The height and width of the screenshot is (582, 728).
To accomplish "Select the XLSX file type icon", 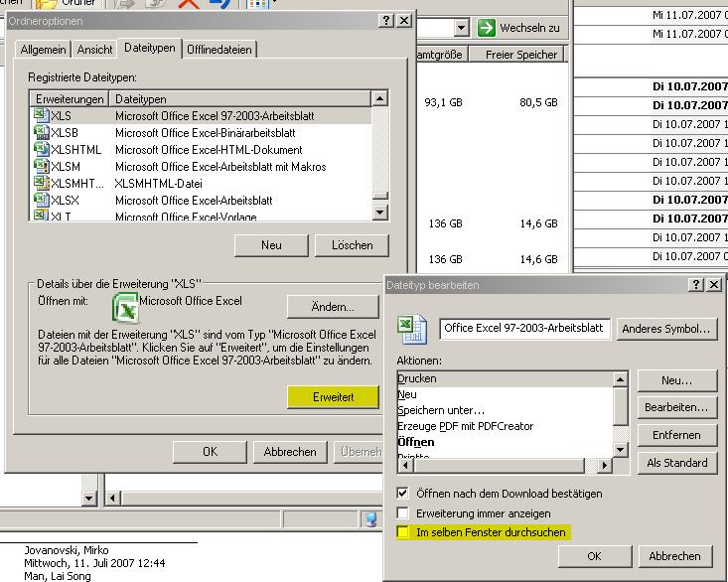I will tap(42, 200).
